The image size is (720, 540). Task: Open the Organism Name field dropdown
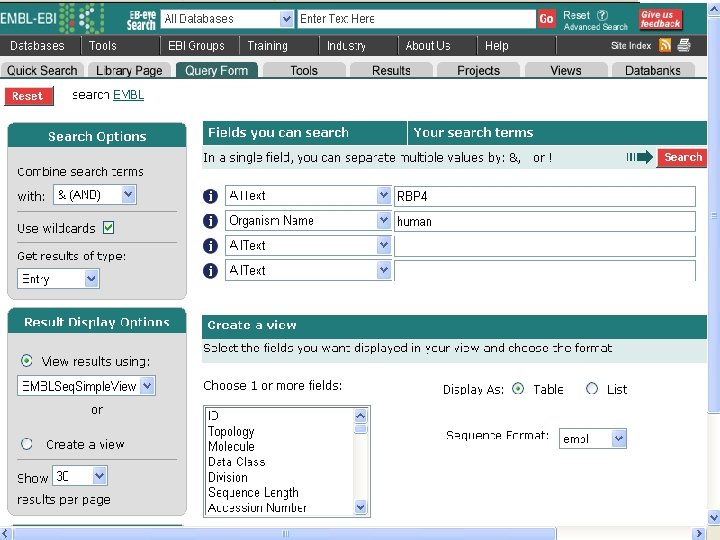(308, 220)
